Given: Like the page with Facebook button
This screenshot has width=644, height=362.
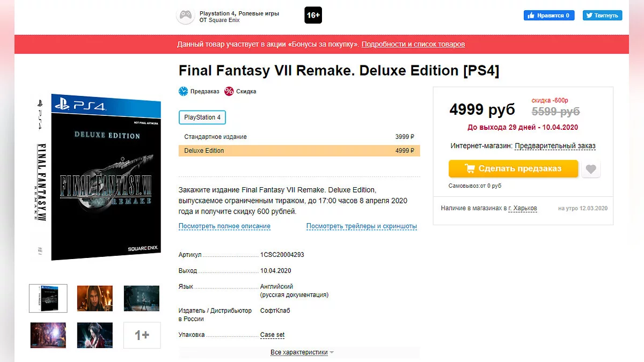Looking at the screenshot, I should click(x=548, y=16).
